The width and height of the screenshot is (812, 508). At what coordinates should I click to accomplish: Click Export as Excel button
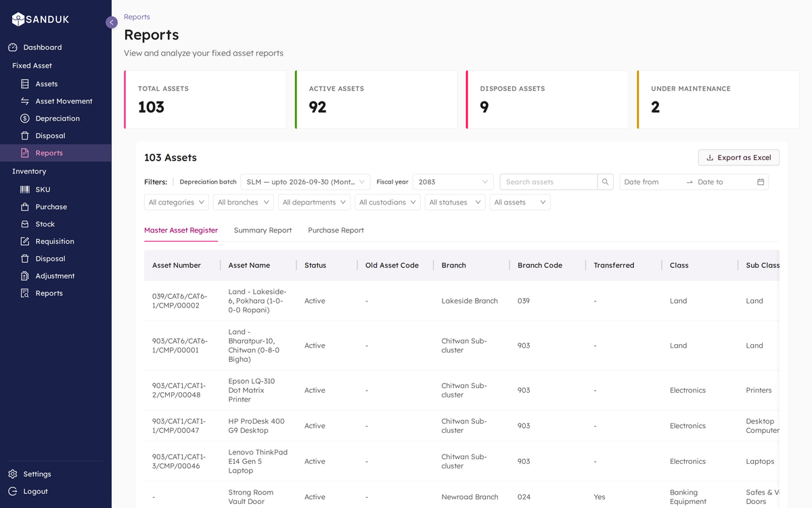click(739, 158)
